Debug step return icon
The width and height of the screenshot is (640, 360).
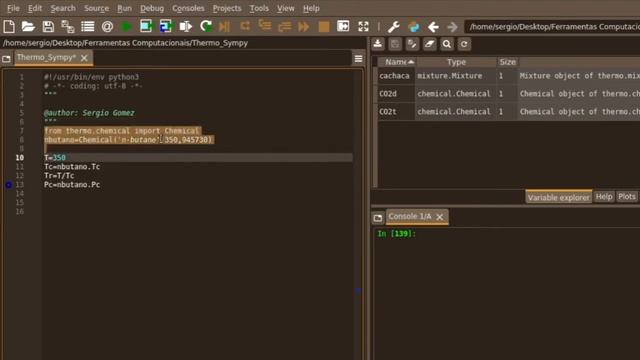click(x=284, y=27)
